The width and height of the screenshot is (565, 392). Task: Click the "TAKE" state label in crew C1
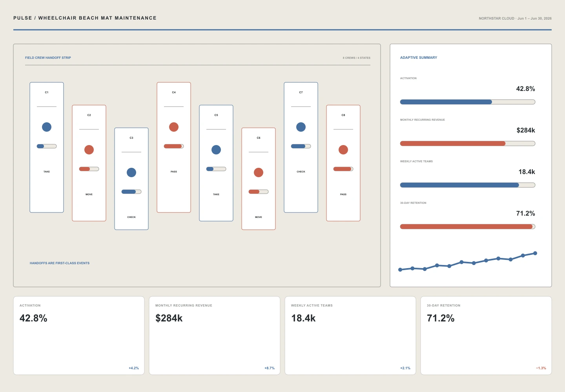[47, 172]
